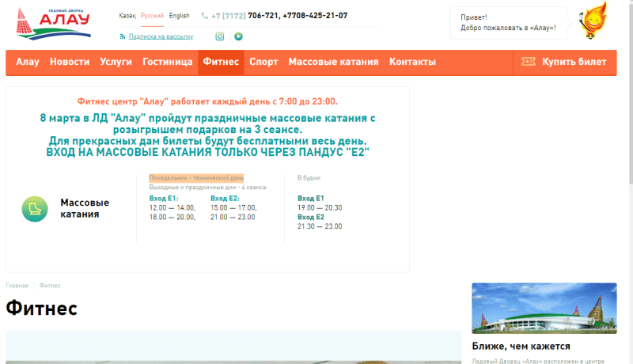Click the RSS subscription icon
The image size is (633, 364).
[123, 36]
